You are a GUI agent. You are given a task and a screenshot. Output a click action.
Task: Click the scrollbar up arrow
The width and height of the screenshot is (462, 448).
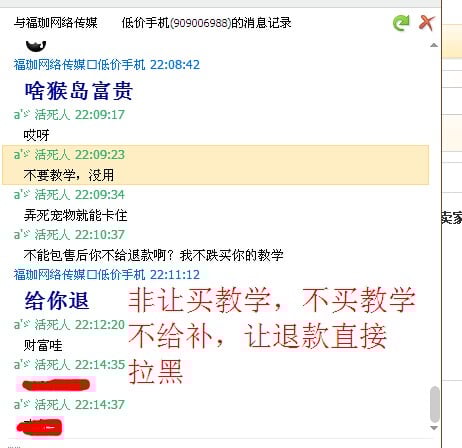coord(434,45)
